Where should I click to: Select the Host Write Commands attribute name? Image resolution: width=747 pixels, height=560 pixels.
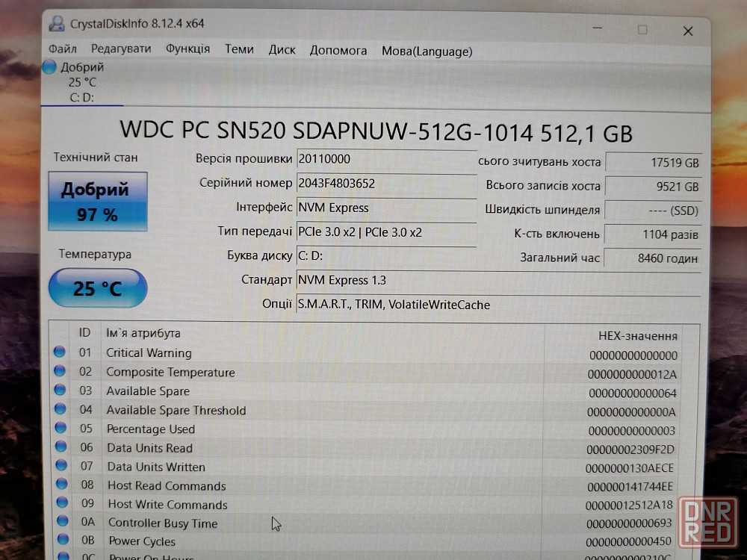167,504
